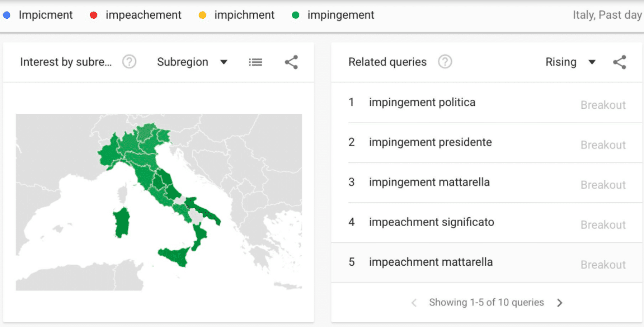Open the Rising sort dropdown

point(570,62)
